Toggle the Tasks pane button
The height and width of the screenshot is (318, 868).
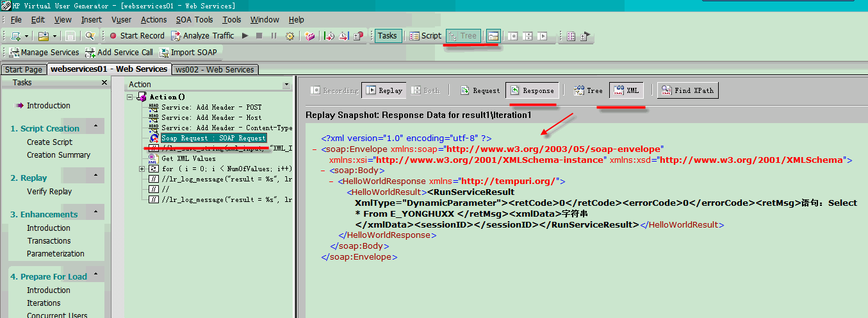(x=388, y=36)
